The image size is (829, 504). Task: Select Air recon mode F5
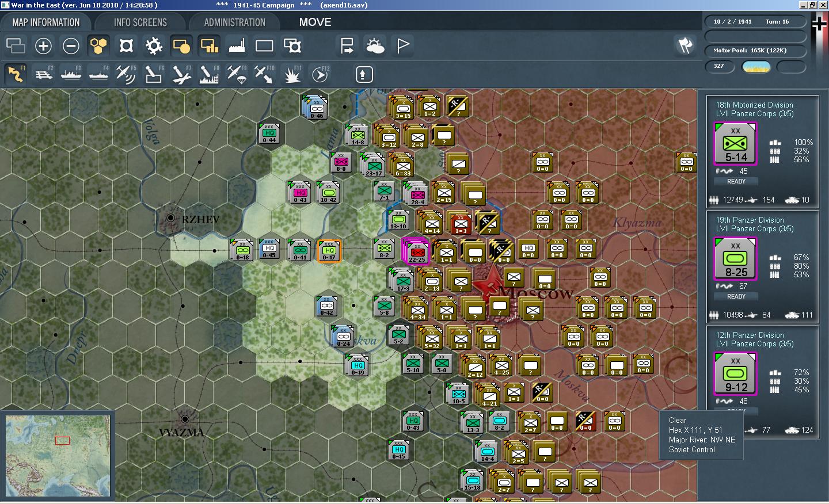click(x=126, y=74)
